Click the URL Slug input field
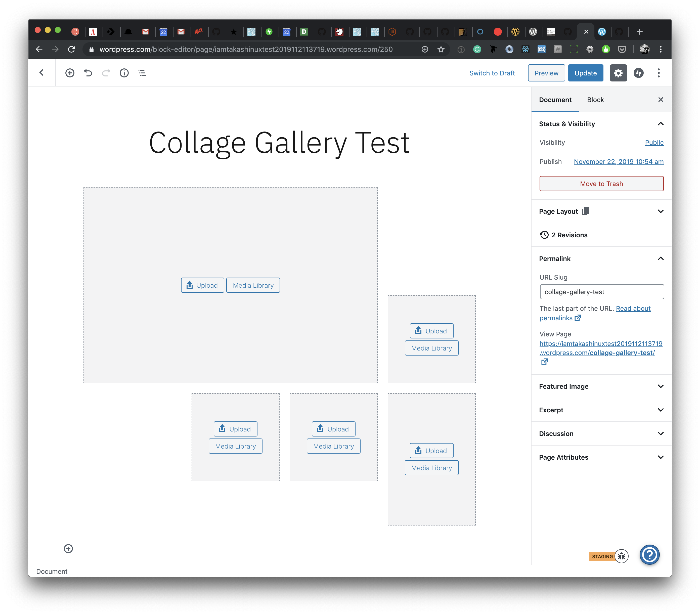The image size is (700, 614). (601, 292)
